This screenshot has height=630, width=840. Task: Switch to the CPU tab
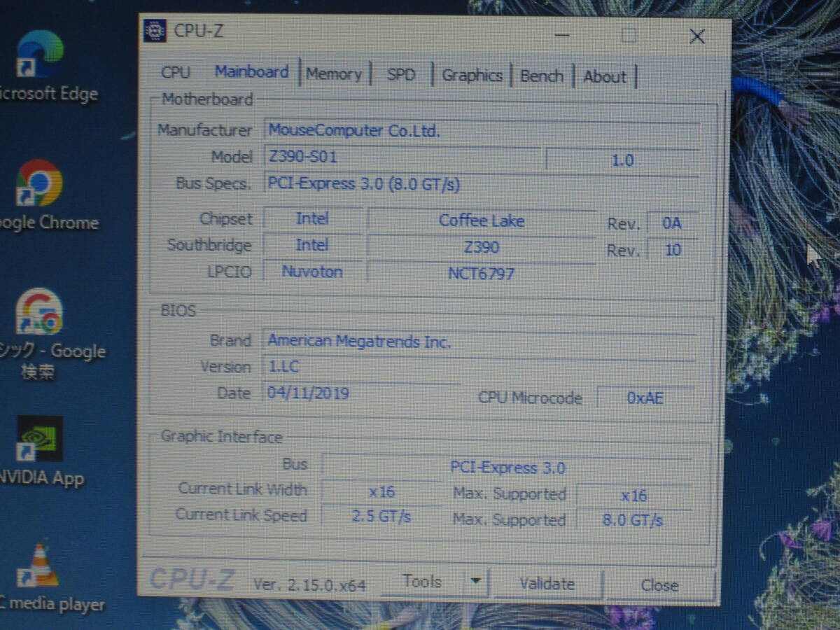click(x=175, y=73)
